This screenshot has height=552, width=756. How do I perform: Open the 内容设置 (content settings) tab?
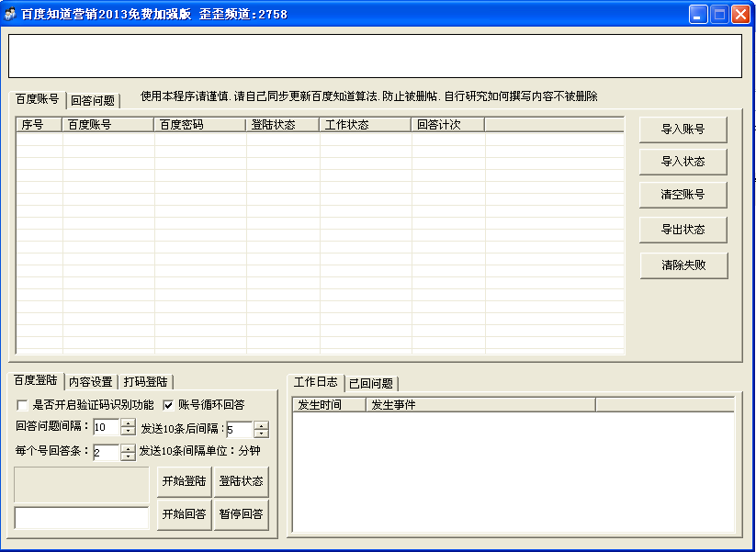91,380
